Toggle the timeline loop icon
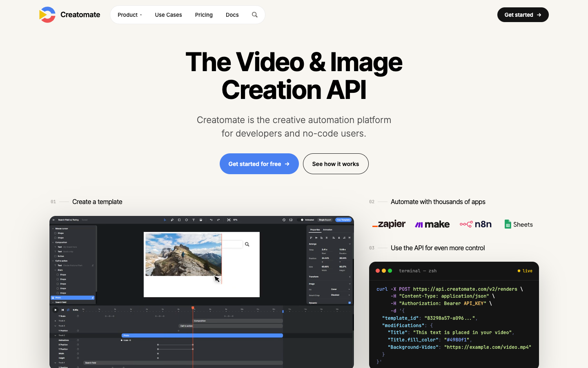 point(68,310)
